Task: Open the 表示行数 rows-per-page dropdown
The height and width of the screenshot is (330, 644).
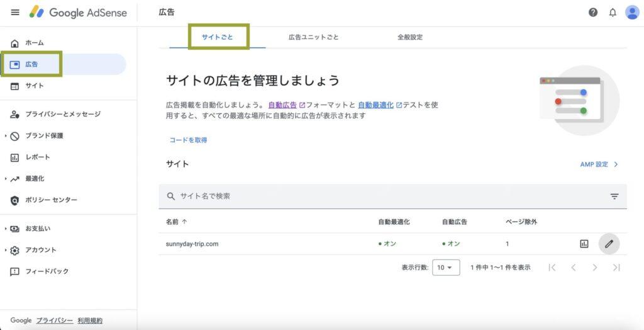Action: pos(446,268)
